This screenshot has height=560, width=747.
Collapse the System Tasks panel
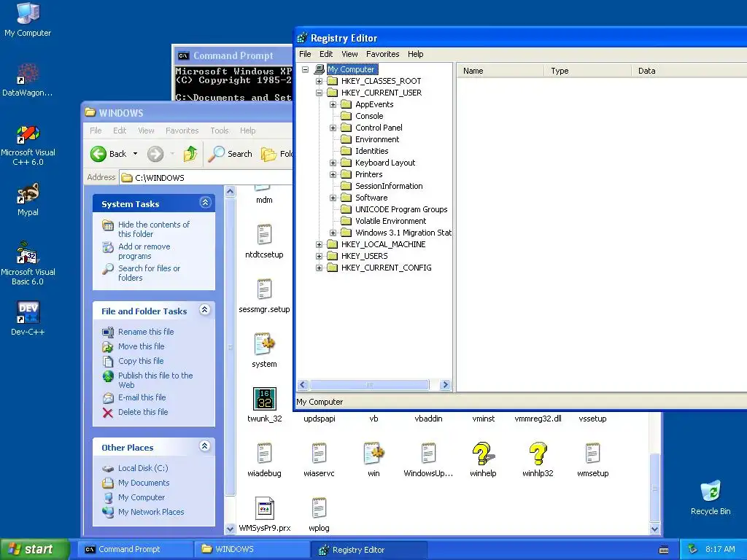(205, 203)
